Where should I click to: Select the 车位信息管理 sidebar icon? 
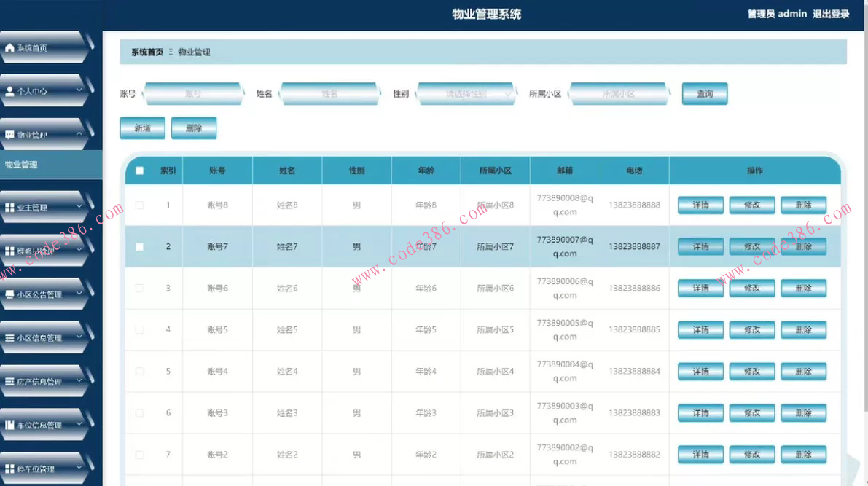pyautogui.click(x=9, y=424)
